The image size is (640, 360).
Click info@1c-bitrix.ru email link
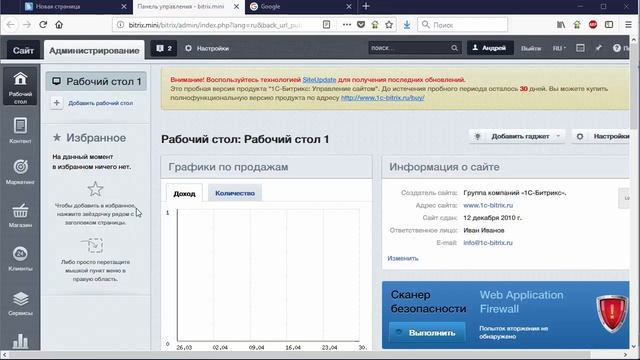[x=488, y=242]
